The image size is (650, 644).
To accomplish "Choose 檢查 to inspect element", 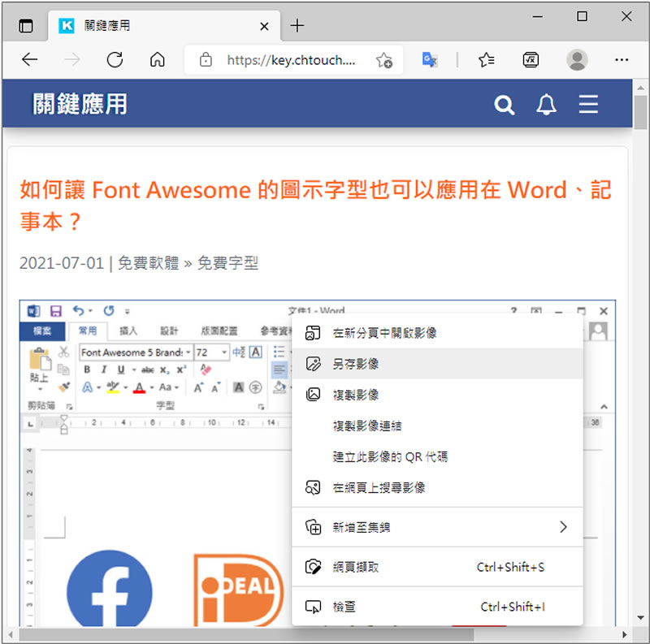I will 437,607.
